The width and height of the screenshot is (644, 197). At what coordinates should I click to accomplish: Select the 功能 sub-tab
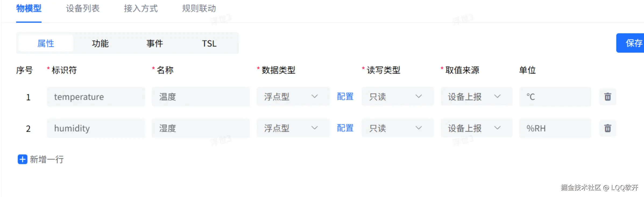(x=100, y=43)
